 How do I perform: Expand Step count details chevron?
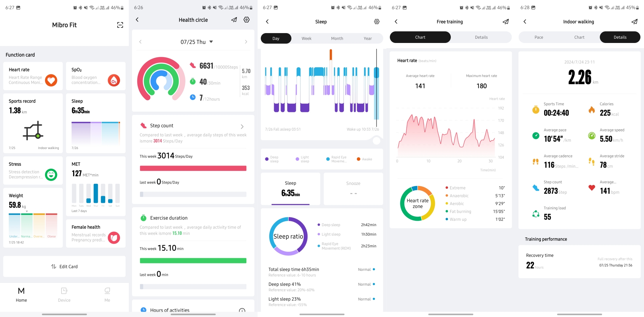242,126
